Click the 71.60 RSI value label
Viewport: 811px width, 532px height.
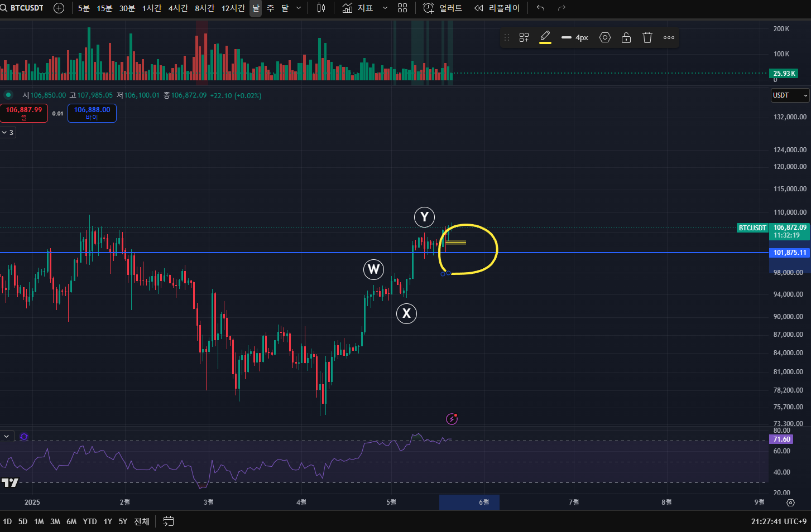[x=781, y=439]
